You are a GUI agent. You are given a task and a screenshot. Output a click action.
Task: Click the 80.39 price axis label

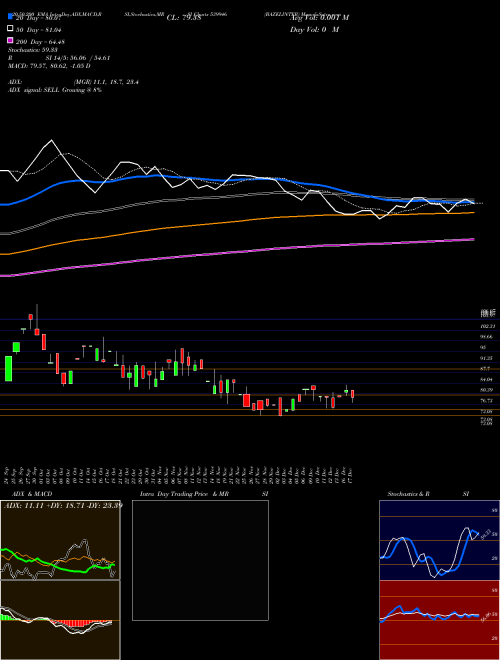(487, 390)
